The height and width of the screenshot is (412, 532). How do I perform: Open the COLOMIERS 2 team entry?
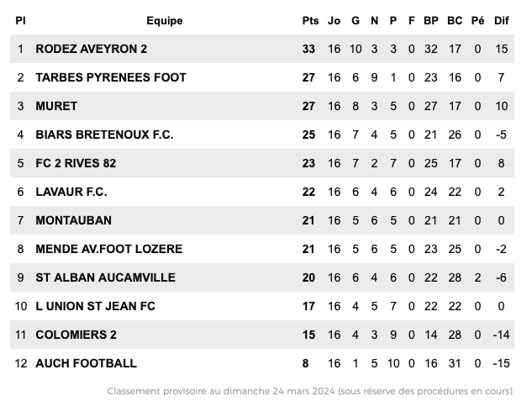click(76, 335)
